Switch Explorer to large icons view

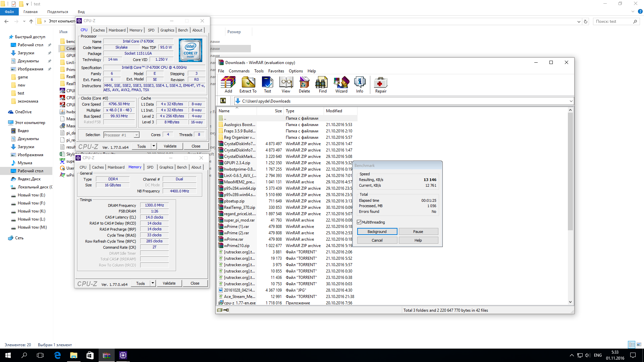coord(639,345)
